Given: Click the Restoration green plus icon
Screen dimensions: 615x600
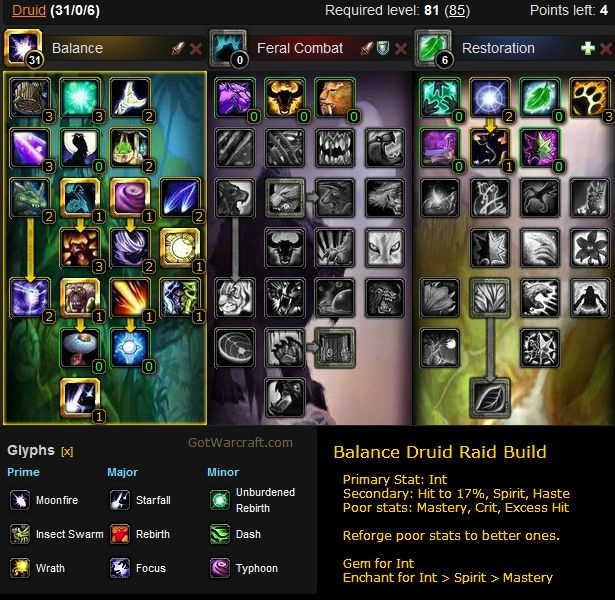Looking at the screenshot, I should pyautogui.click(x=588, y=49).
